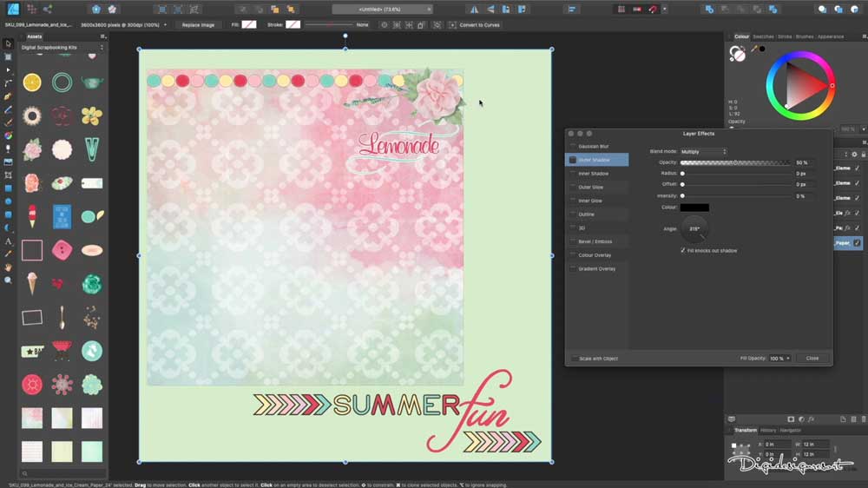Select the Pencil tool
This screenshot has width=868, height=488.
point(8,109)
